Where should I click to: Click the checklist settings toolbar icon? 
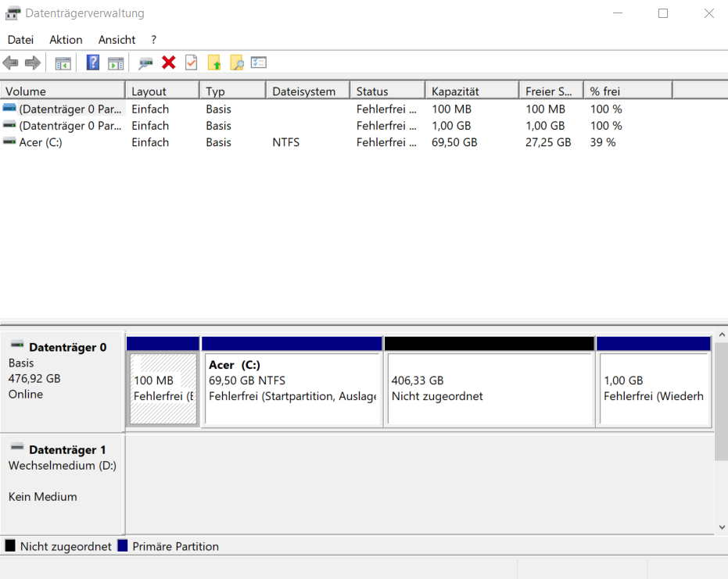[259, 63]
